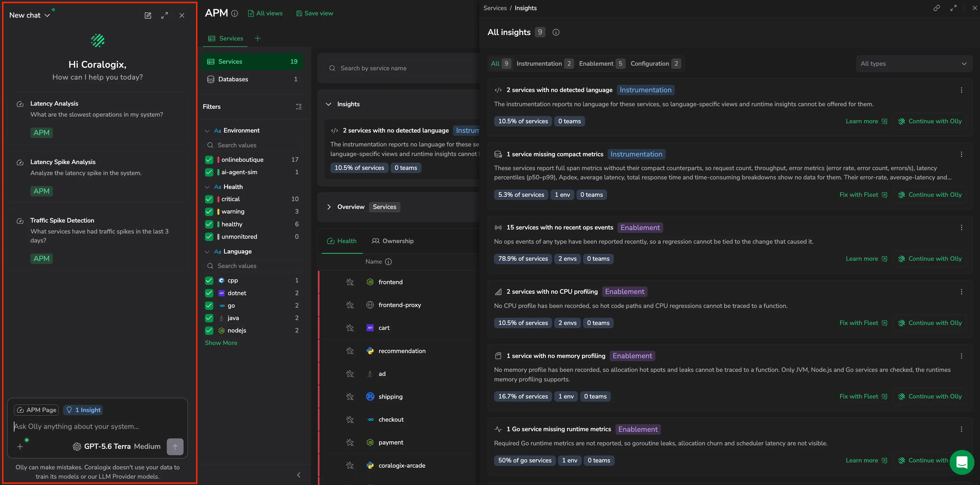Copy insights link with chain icon
Image resolution: width=980 pixels, height=485 pixels.
pyautogui.click(x=937, y=8)
